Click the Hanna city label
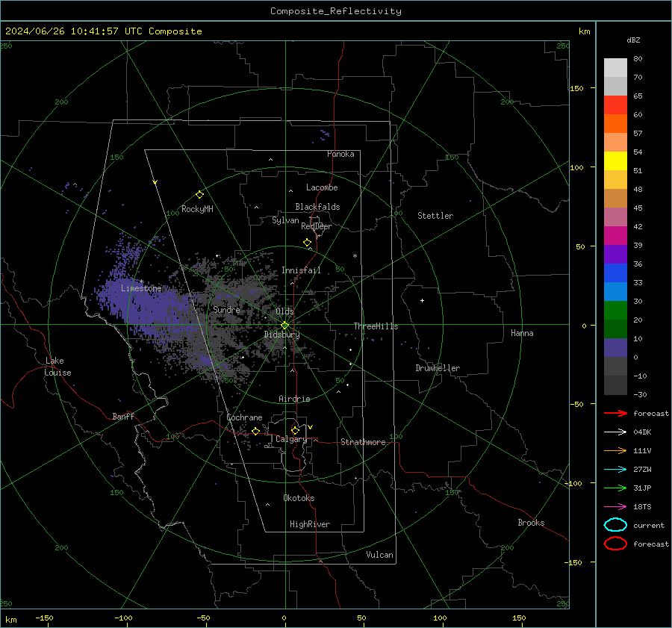 click(522, 333)
